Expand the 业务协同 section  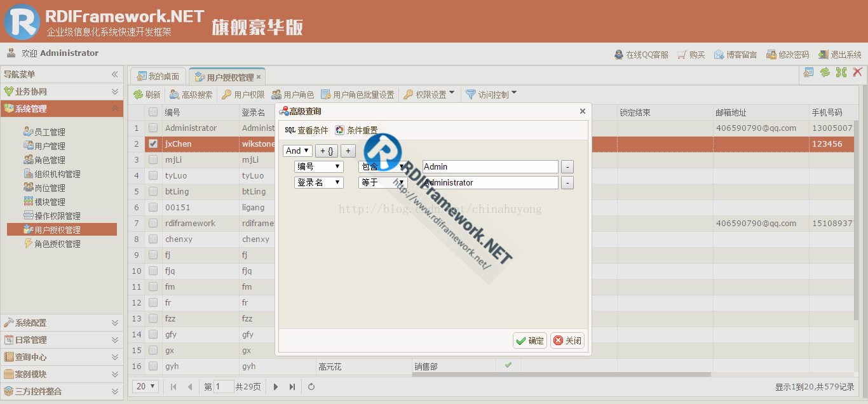pyautogui.click(x=62, y=91)
